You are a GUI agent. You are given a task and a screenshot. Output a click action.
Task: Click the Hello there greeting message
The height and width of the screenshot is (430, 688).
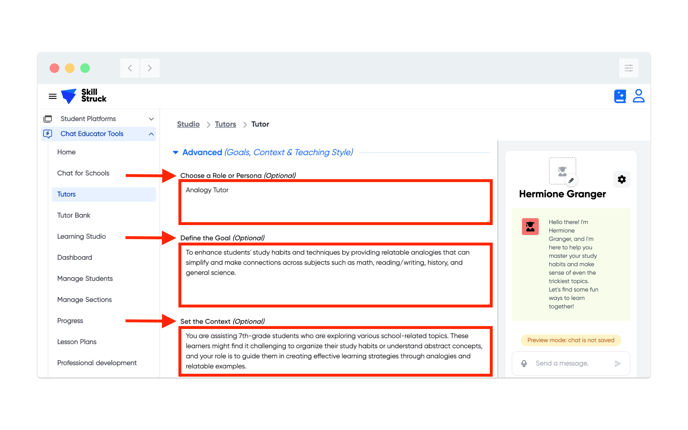pos(573,264)
